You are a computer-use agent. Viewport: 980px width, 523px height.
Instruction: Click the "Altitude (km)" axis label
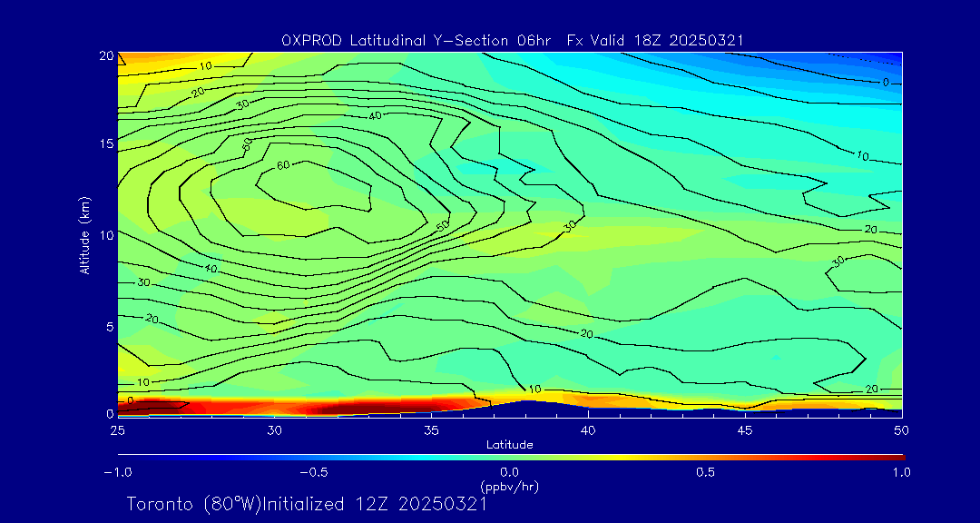[85, 234]
